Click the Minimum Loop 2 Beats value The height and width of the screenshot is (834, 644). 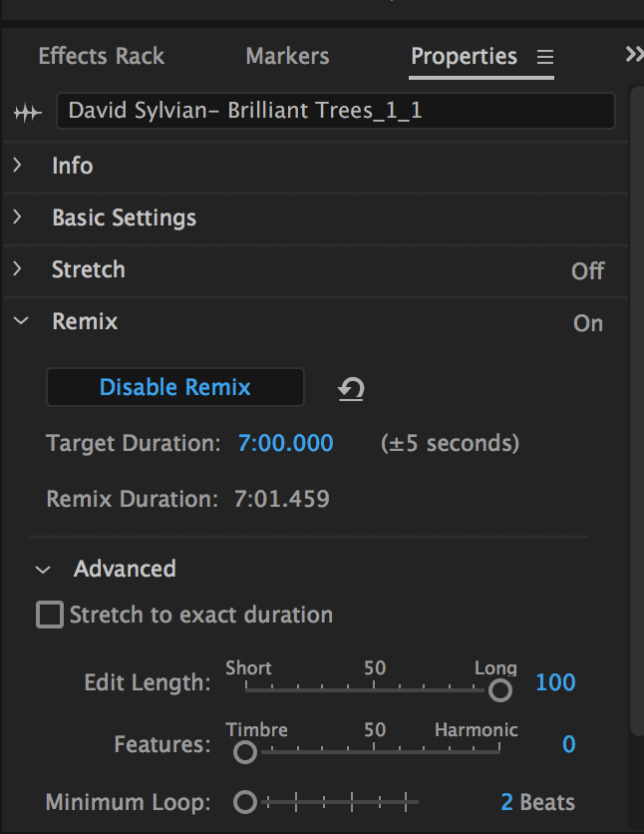[537, 802]
